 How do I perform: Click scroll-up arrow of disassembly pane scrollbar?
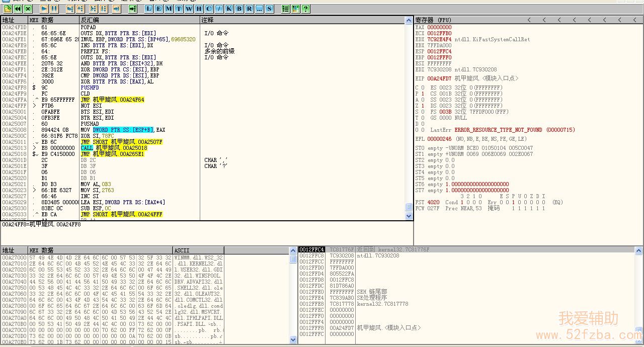tap(409, 21)
